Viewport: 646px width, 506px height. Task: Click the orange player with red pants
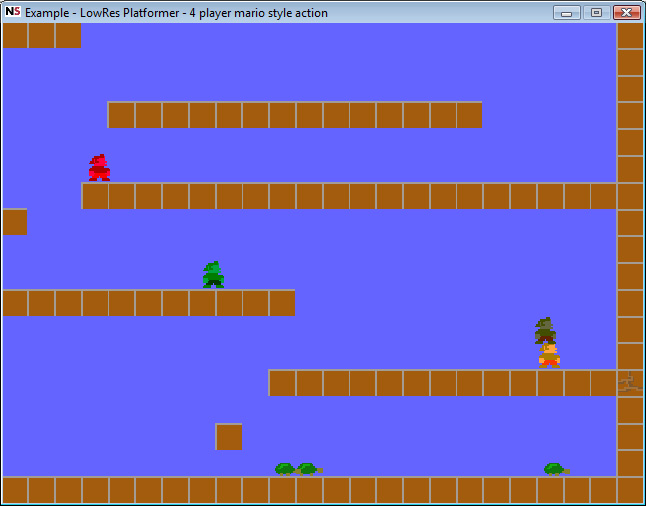(x=549, y=356)
